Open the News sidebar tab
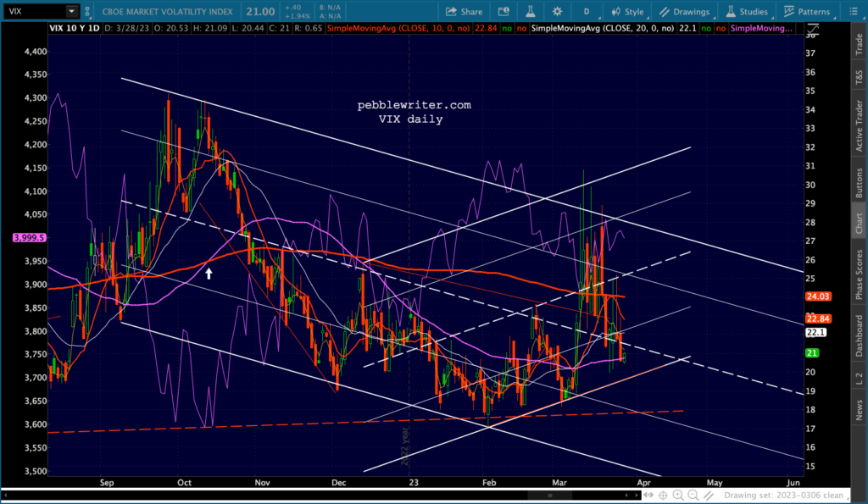This screenshot has width=868, height=504. coord(860,411)
